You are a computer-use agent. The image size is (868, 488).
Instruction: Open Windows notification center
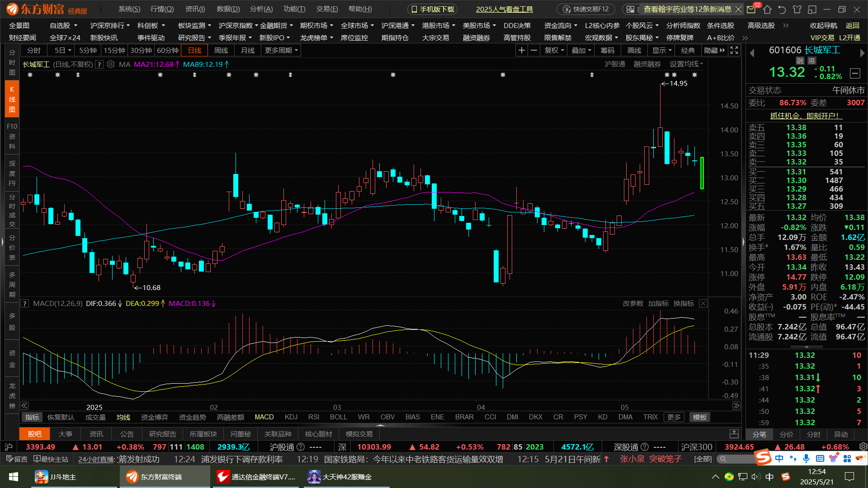(x=849, y=477)
